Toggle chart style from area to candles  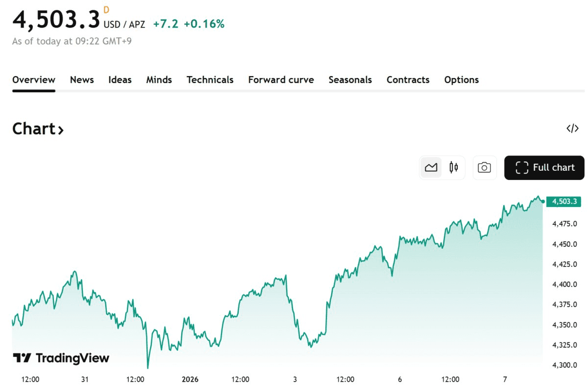pos(453,167)
